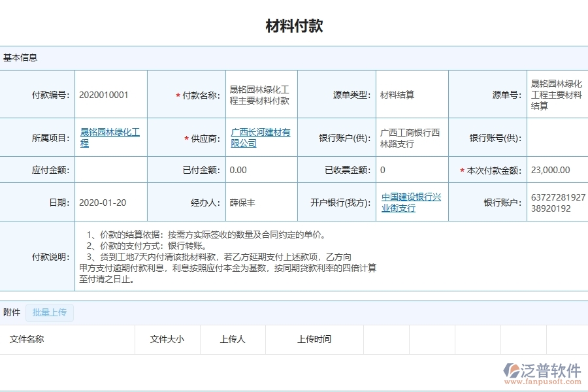Image resolution: width=588 pixels, height=392 pixels.
Task: Click the 批量上传 upload button
Action: [49, 312]
